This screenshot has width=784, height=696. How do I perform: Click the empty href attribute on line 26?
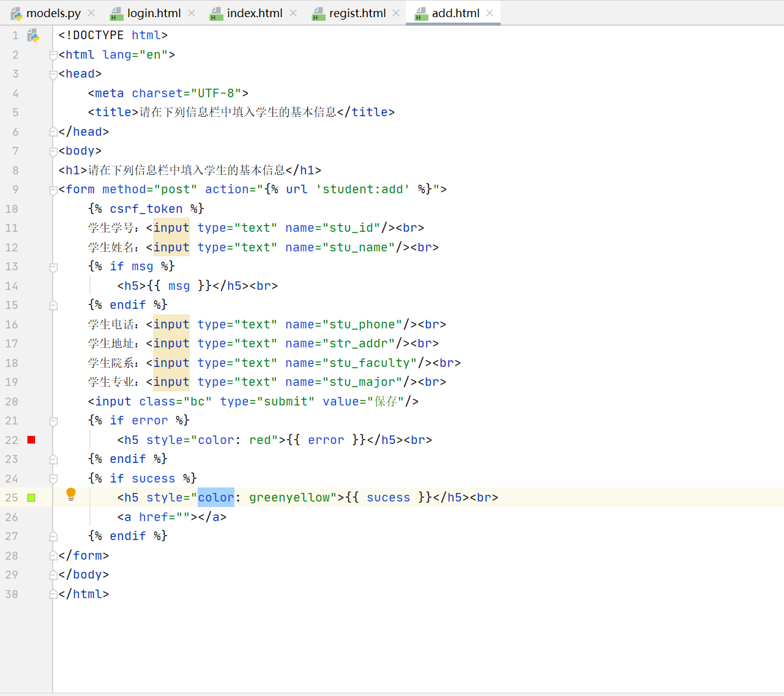pyautogui.click(x=165, y=517)
